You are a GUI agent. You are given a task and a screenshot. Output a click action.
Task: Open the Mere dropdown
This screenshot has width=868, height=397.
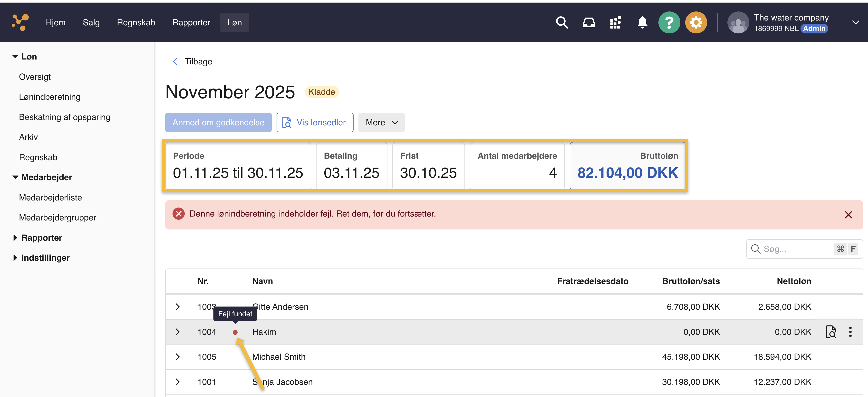pyautogui.click(x=381, y=122)
